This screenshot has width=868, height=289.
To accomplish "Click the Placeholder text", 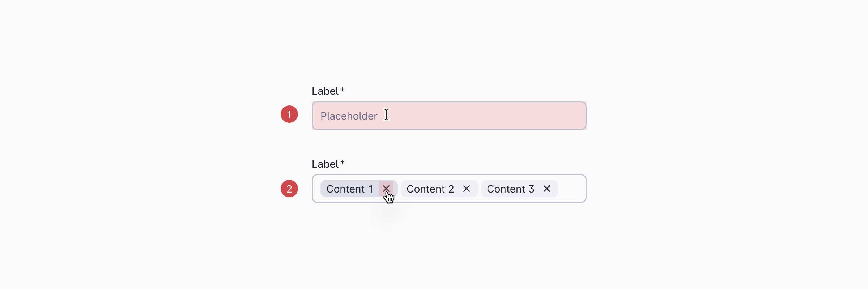I will (348, 116).
